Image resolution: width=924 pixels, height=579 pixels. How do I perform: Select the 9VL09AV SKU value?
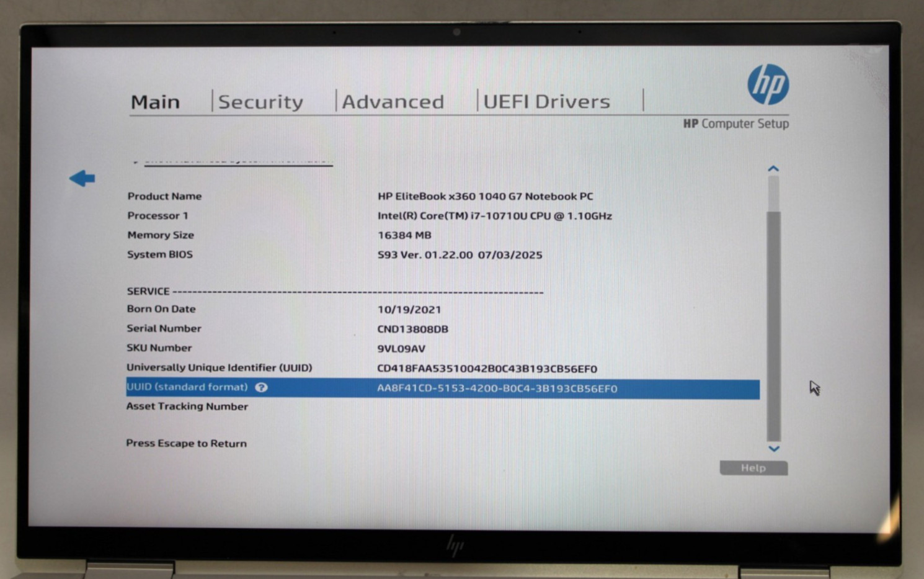tap(401, 349)
